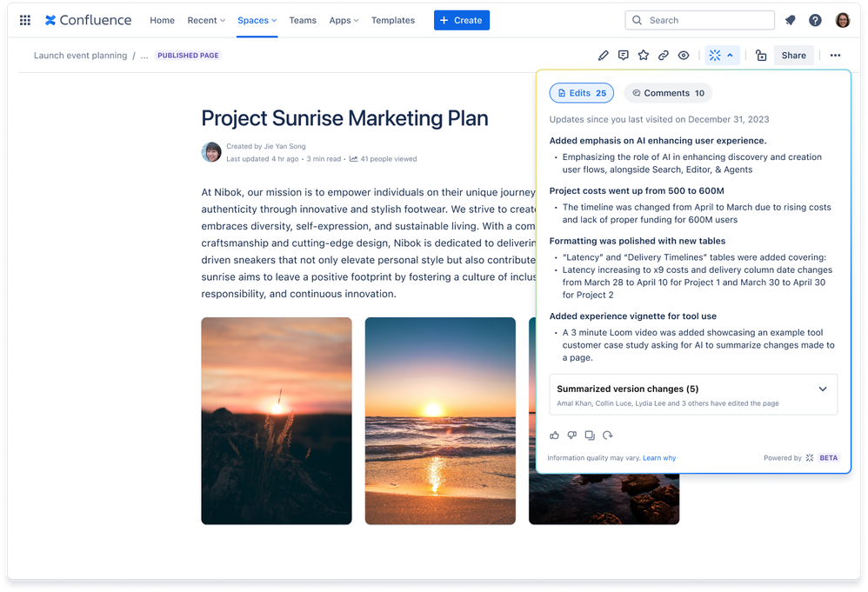Copy the page link icon

click(x=664, y=56)
